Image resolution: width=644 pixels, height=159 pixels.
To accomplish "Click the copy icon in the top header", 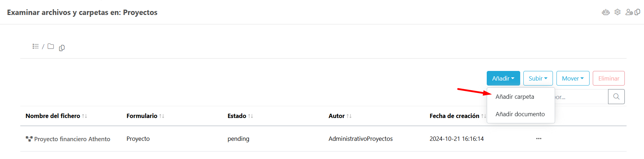I will [638, 12].
